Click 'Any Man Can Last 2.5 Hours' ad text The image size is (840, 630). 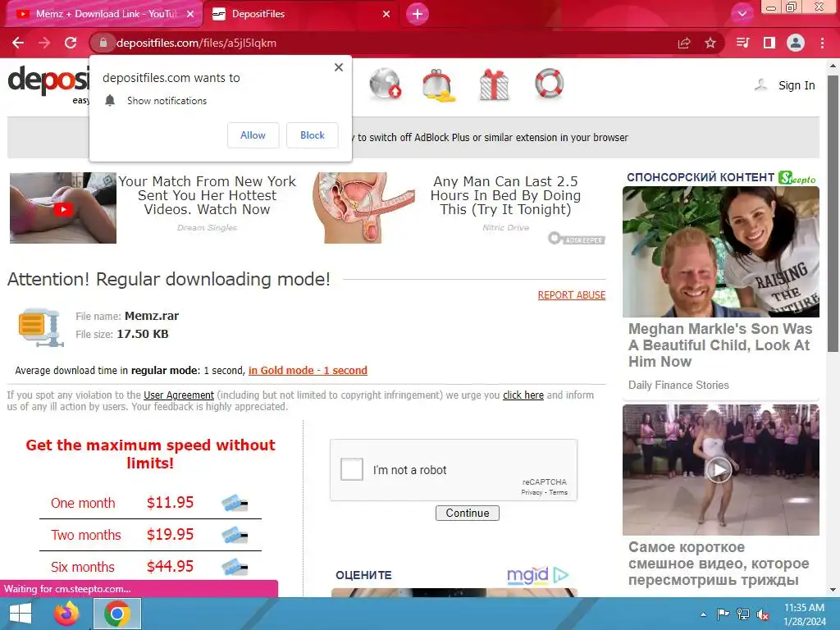[505, 195]
